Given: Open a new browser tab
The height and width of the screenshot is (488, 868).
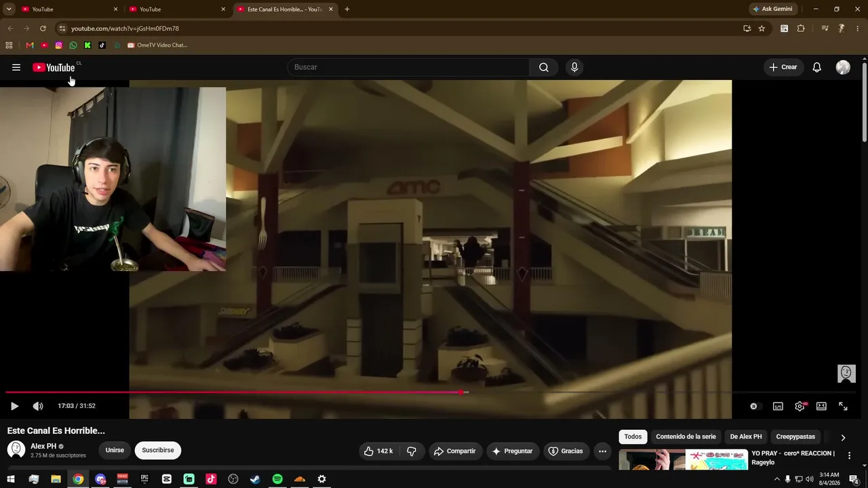Looking at the screenshot, I should pos(347,9).
